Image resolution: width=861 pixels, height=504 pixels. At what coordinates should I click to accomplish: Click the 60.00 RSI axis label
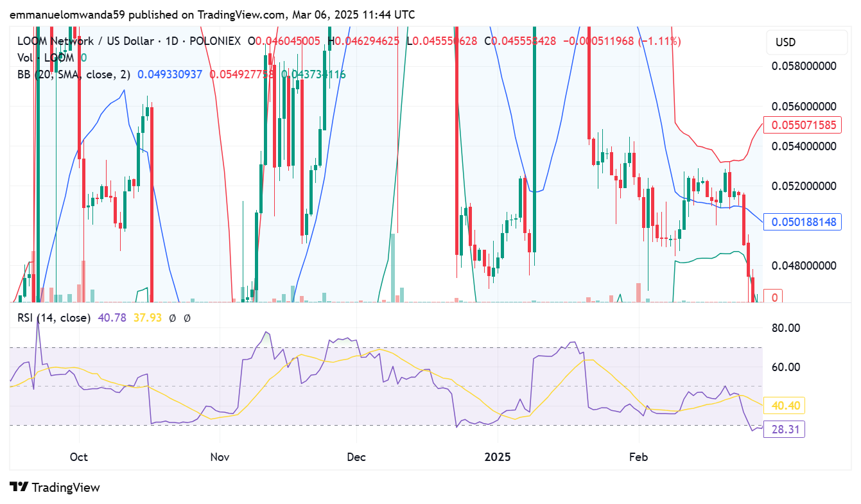pos(785,367)
